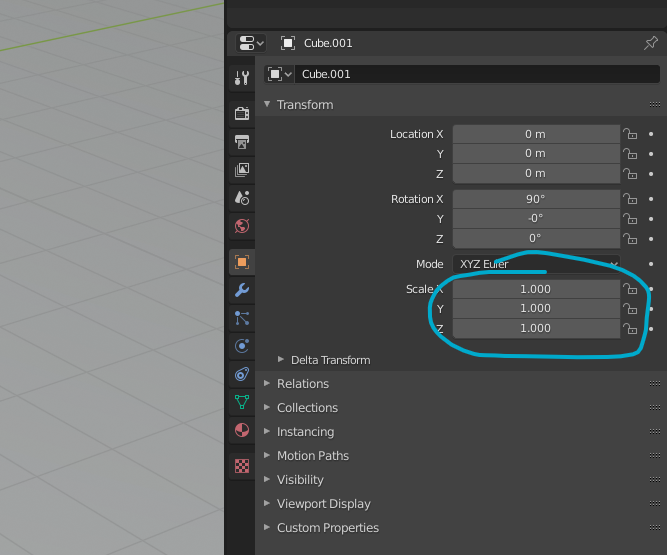The width and height of the screenshot is (667, 555).
Task: Click the Scale Y value field
Action: (536, 309)
